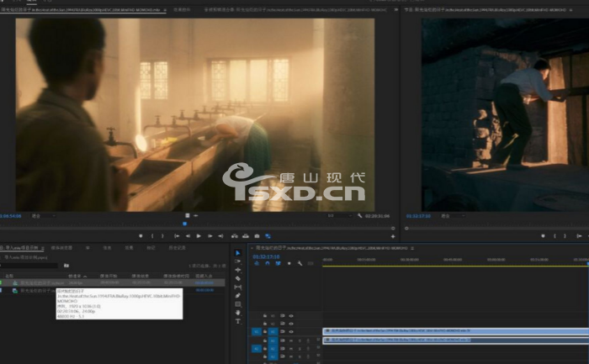Mark Out point in Source monitor
The height and width of the screenshot is (364, 589).
click(162, 236)
